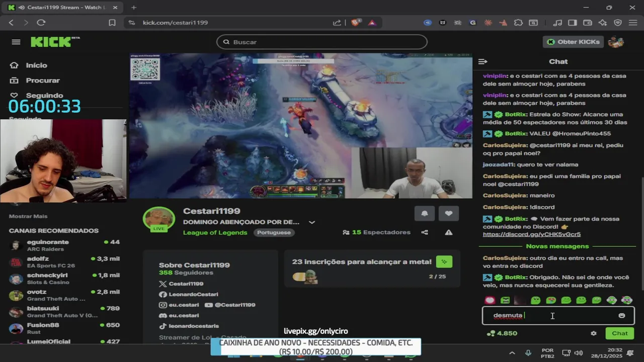Open Seguindo in the sidebar
Viewport: 644px width, 362px height.
pos(37,96)
